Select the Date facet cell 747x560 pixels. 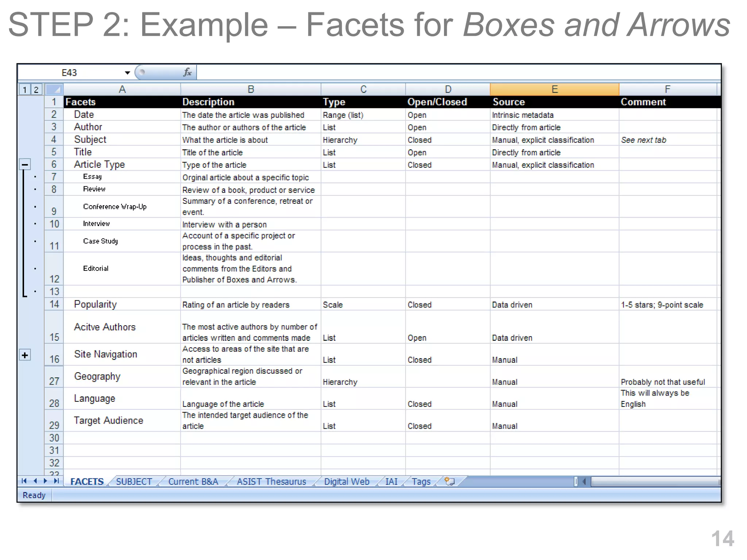coord(122,114)
